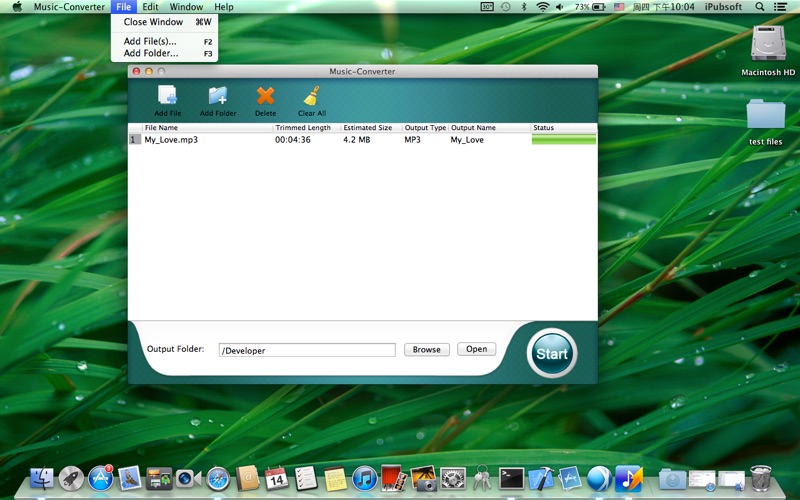
Task: Select the My_Love.mp3 file row
Action: pos(362,139)
